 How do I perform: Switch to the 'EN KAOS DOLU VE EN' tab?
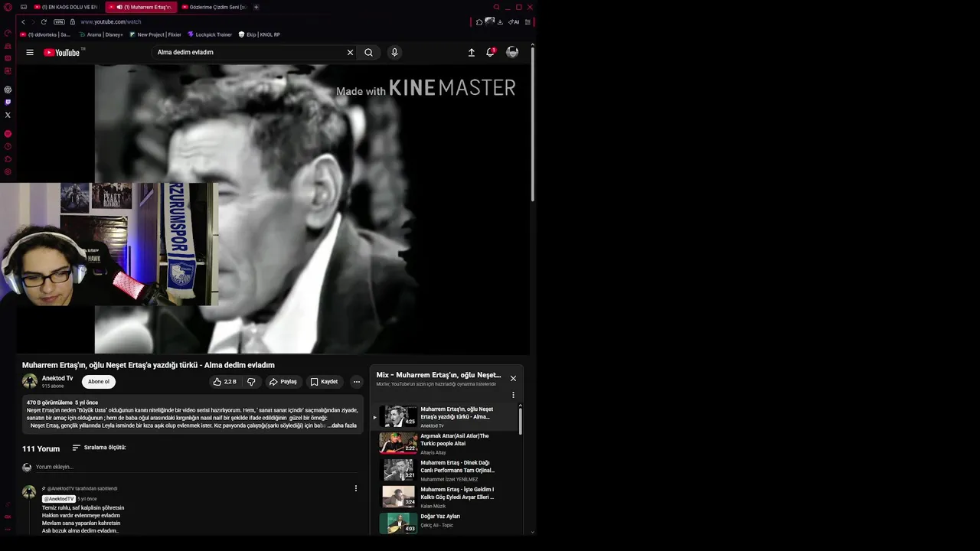pos(66,7)
